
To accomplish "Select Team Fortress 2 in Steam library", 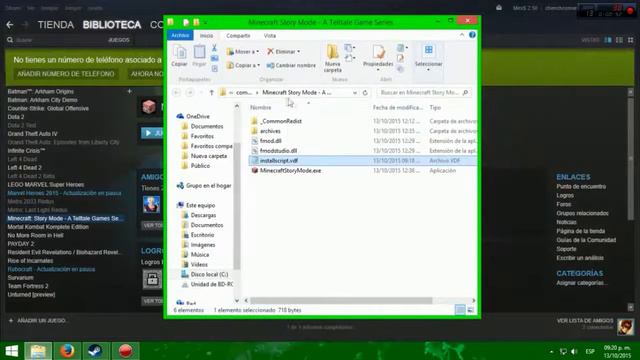I will coord(28,286).
